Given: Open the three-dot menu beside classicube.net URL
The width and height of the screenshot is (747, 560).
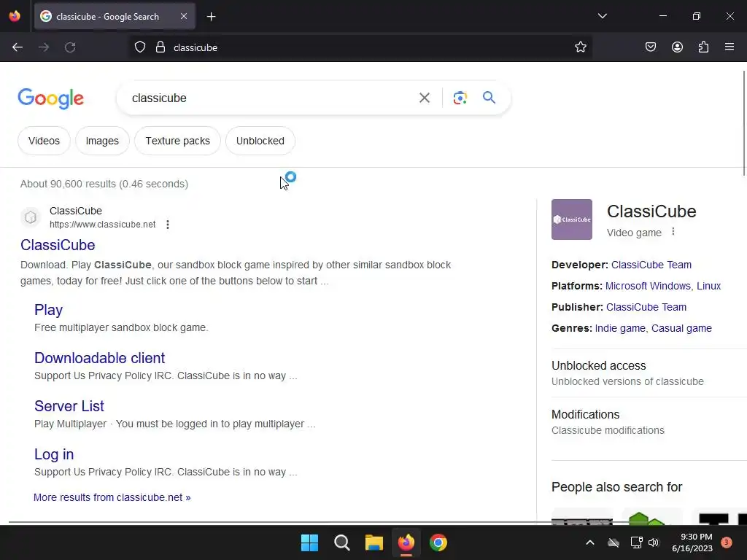Looking at the screenshot, I should [168, 225].
